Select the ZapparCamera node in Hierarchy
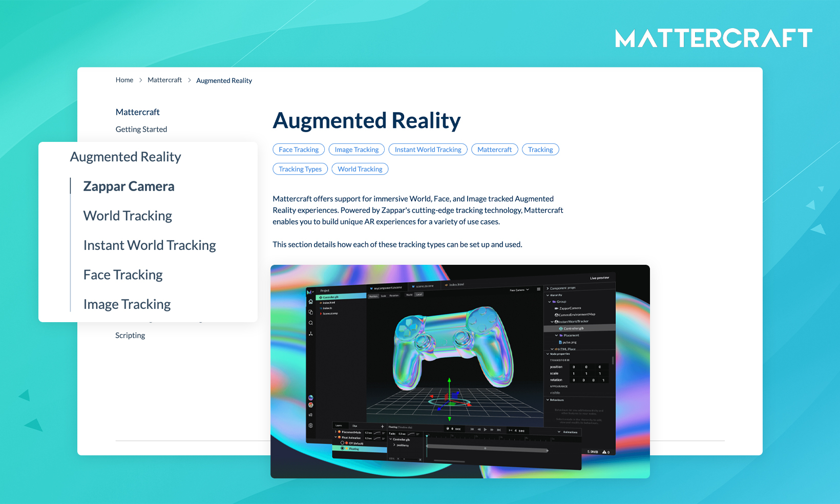Image resolution: width=840 pixels, height=504 pixels. 568,308
